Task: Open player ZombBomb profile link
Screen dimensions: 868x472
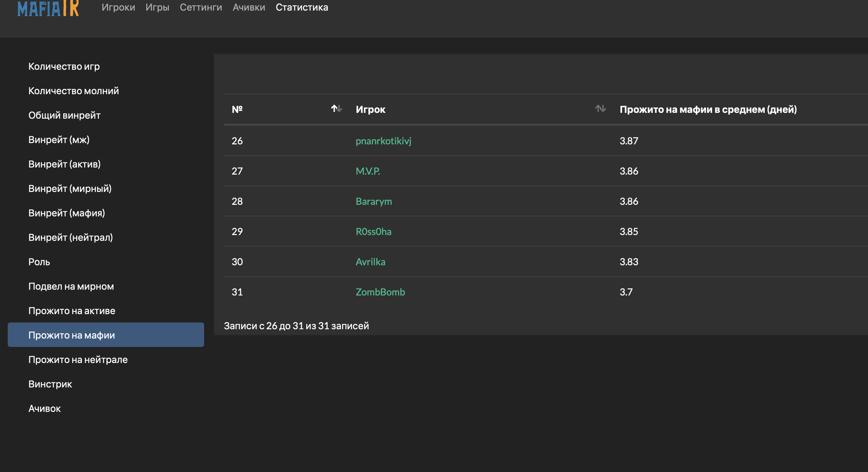Action: pyautogui.click(x=380, y=292)
